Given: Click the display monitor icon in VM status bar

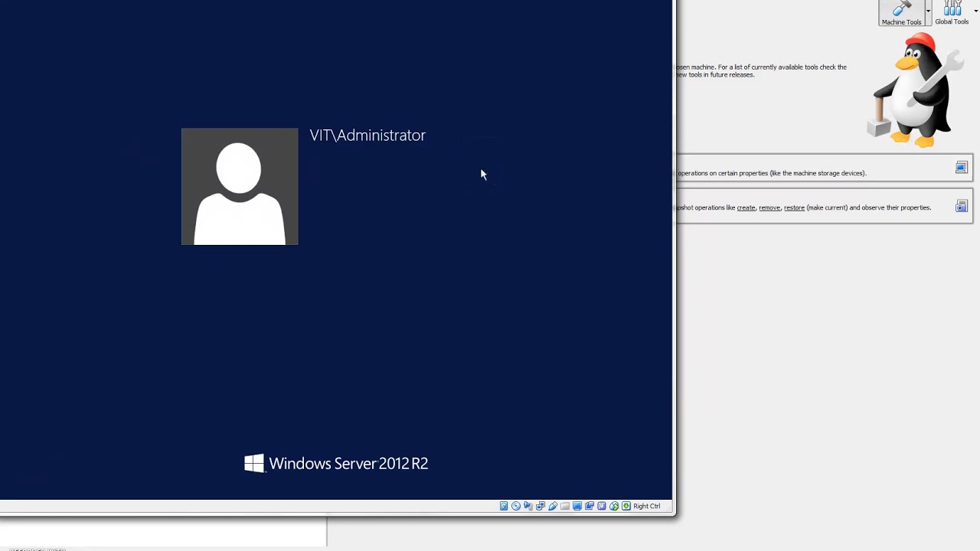Looking at the screenshot, I should 577,506.
